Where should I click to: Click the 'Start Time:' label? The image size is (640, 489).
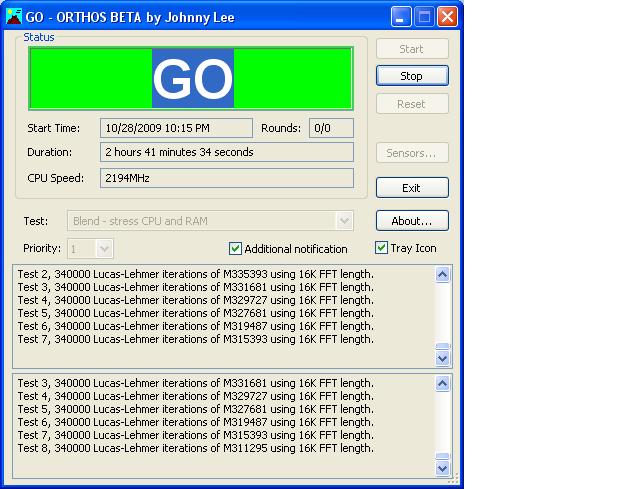coord(53,128)
